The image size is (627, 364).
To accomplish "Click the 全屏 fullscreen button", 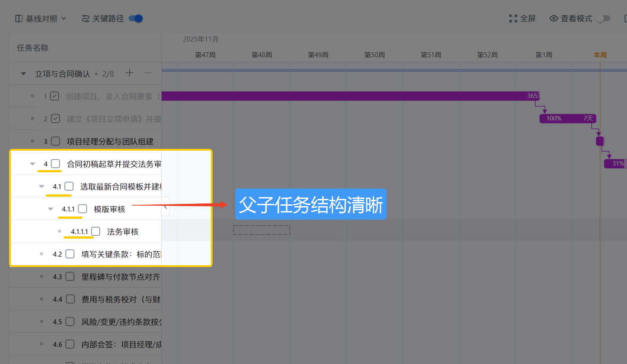I will tap(522, 18).
